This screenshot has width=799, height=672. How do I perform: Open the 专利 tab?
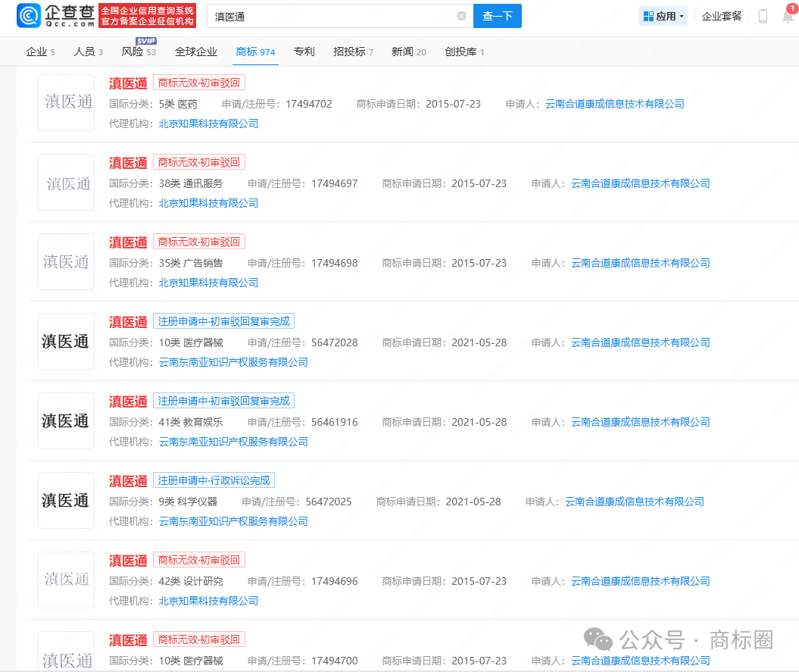point(304,52)
